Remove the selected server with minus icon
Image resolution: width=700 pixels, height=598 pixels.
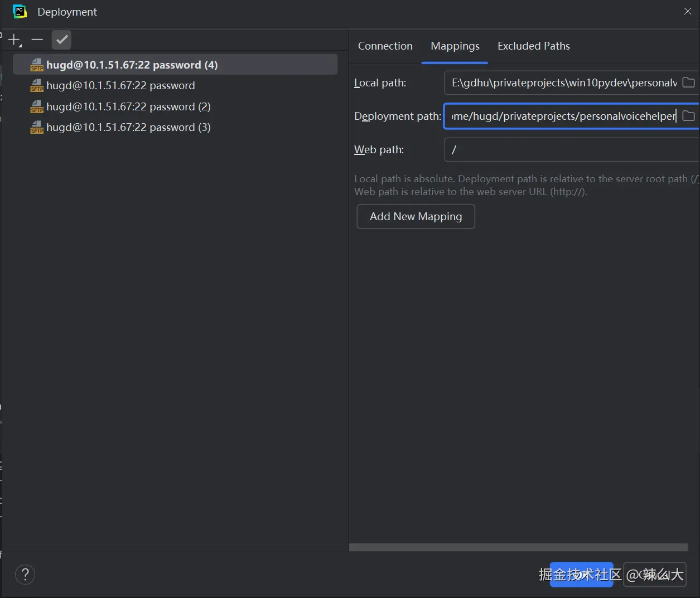pos(37,40)
